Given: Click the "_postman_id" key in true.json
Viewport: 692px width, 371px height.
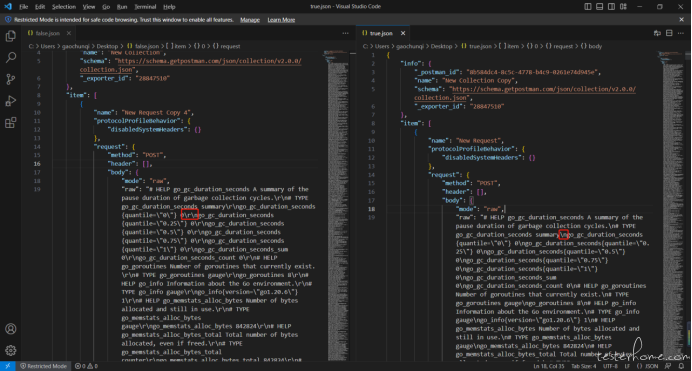Looking at the screenshot, I should click(438, 72).
